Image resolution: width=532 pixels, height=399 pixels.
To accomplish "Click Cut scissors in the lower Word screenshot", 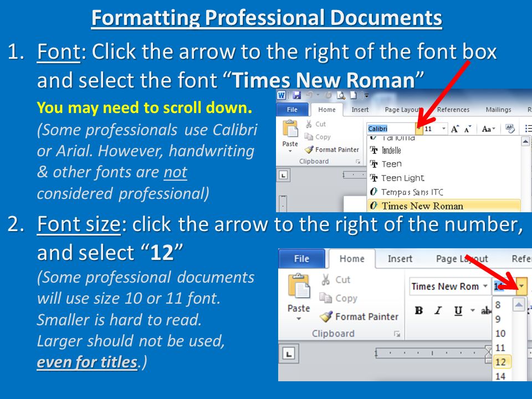I will [335, 279].
